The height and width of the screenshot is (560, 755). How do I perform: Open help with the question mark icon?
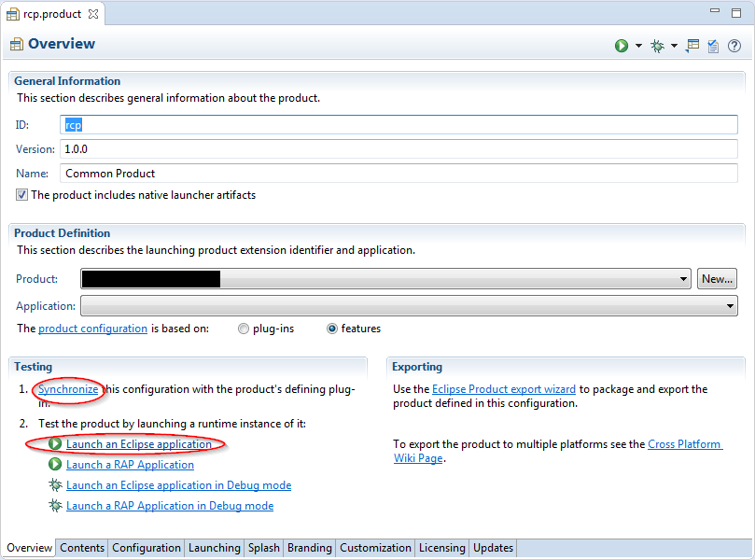(x=734, y=46)
